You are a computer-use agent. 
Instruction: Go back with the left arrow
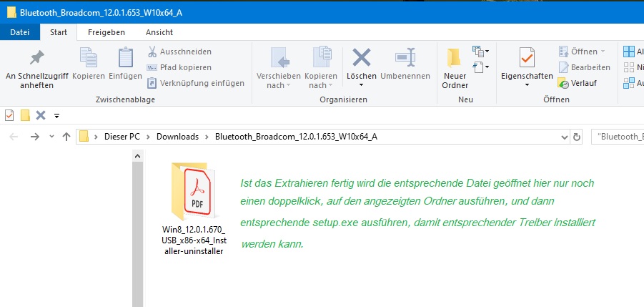(14, 137)
